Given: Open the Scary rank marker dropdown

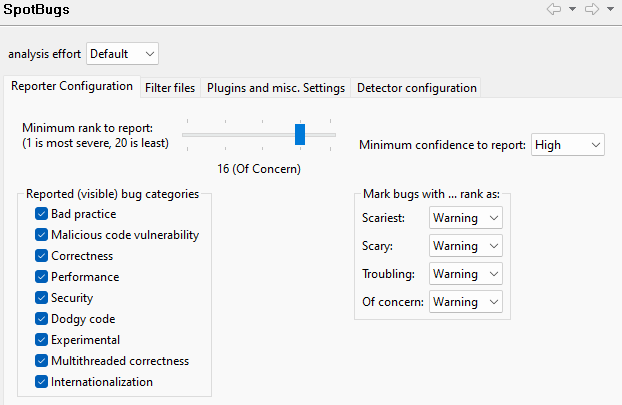Looking at the screenshot, I should [x=466, y=246].
